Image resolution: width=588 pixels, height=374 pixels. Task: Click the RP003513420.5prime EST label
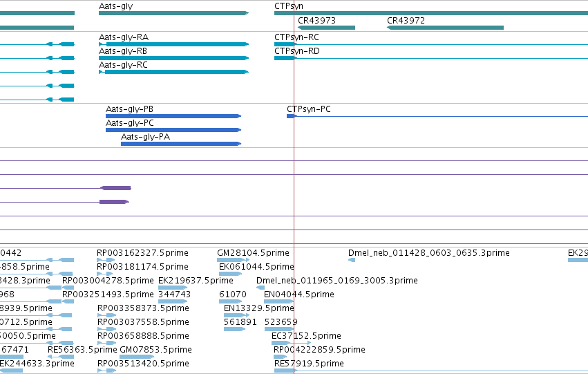[143, 364]
